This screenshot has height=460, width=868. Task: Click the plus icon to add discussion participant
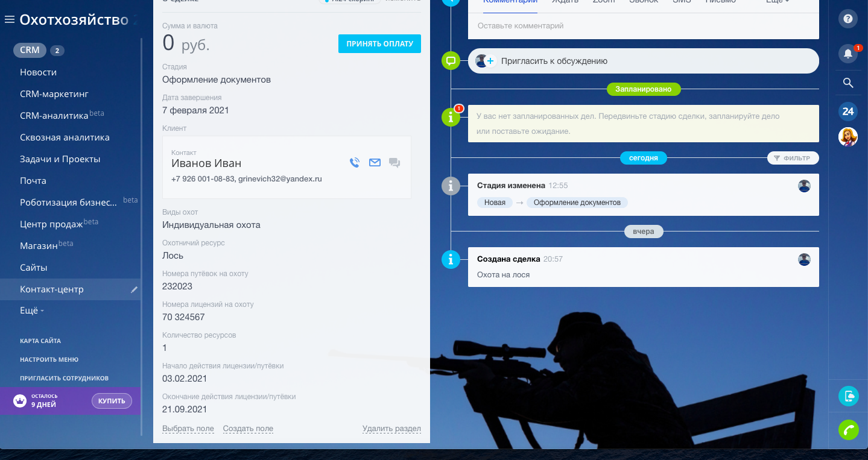(x=490, y=61)
